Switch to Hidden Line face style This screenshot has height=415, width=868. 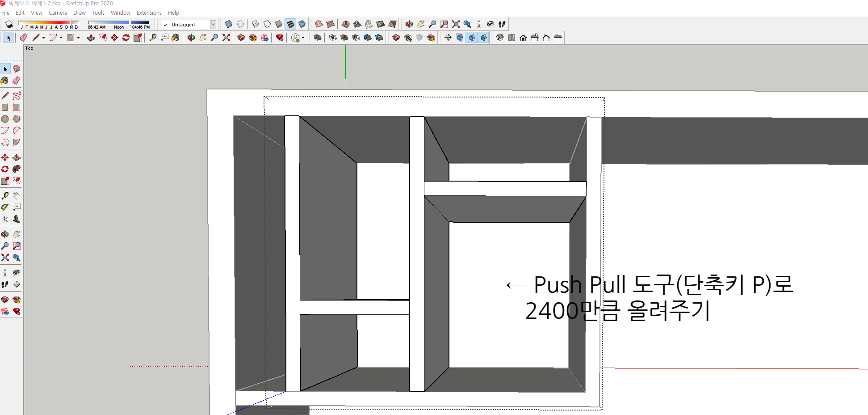267,24
